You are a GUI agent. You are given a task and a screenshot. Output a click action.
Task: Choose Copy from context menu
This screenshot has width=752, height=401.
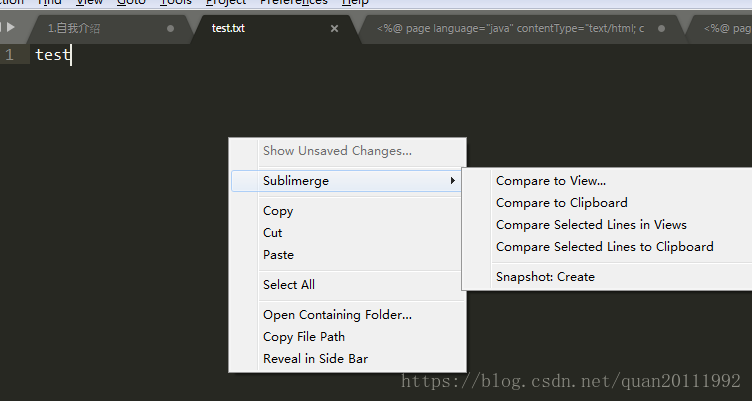pyautogui.click(x=278, y=211)
